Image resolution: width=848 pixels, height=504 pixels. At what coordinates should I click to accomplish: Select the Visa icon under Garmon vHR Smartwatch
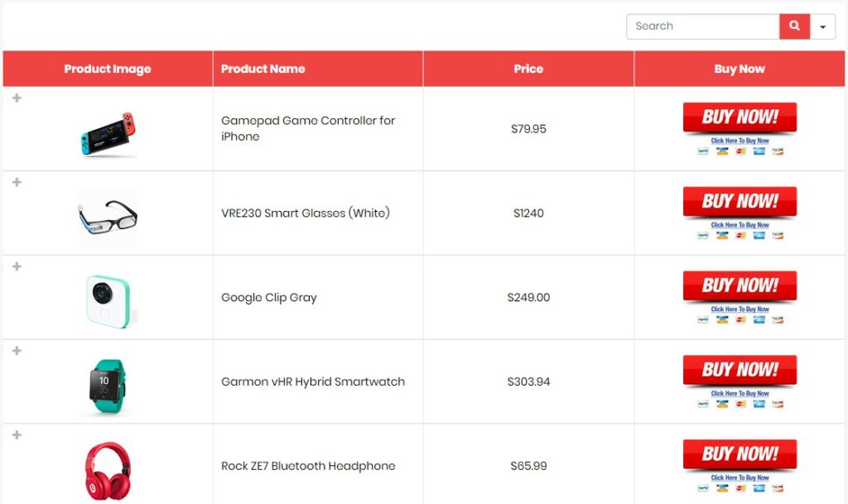pos(722,405)
